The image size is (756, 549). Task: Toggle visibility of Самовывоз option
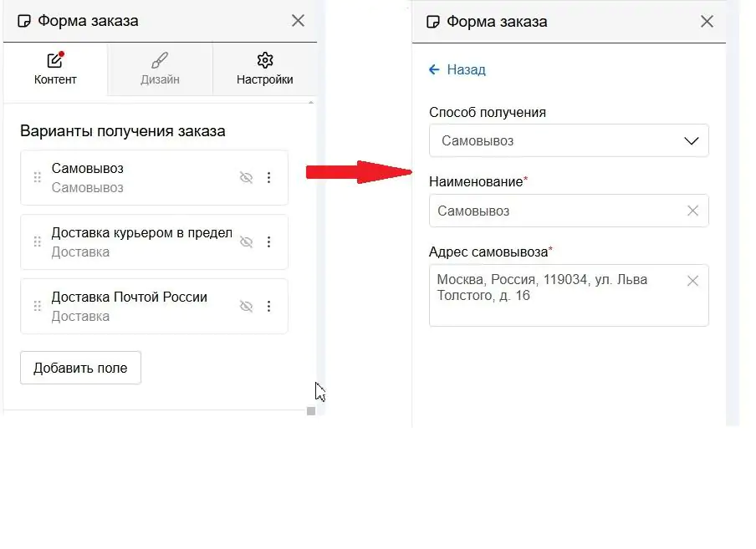[x=247, y=178]
